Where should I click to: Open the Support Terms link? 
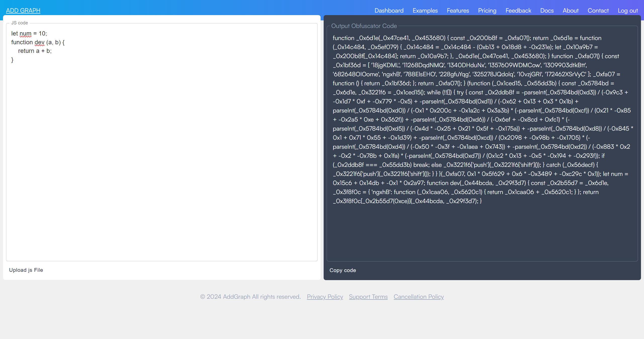(368, 297)
